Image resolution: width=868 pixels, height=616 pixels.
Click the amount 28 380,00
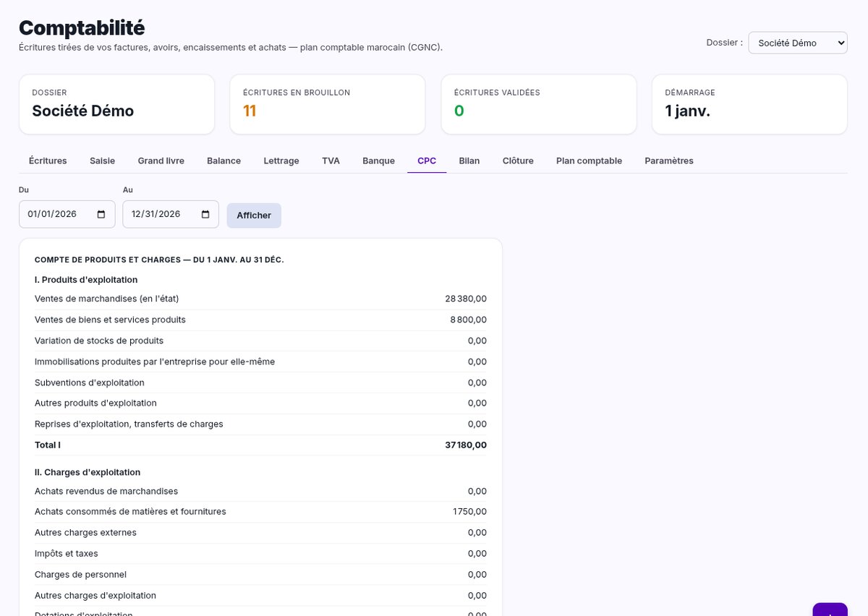(466, 299)
